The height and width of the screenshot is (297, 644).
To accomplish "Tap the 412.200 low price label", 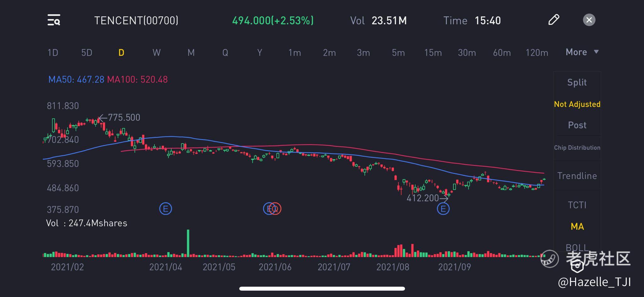I will [x=423, y=198].
